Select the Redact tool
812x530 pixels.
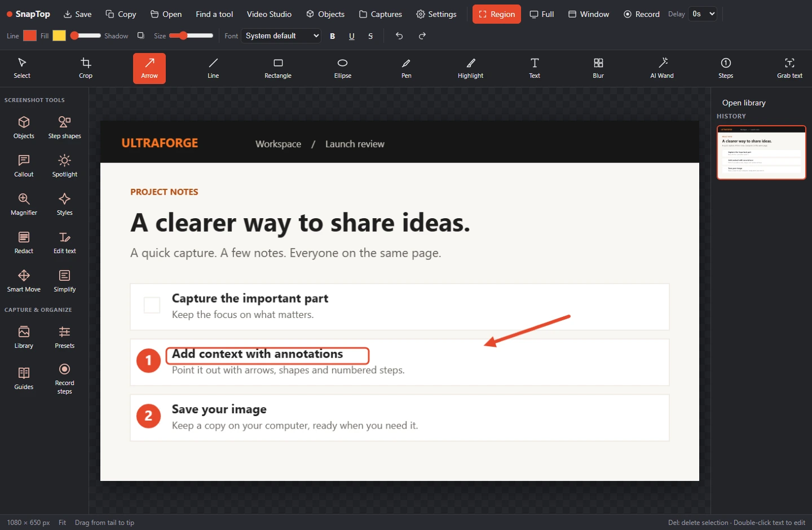coord(24,242)
